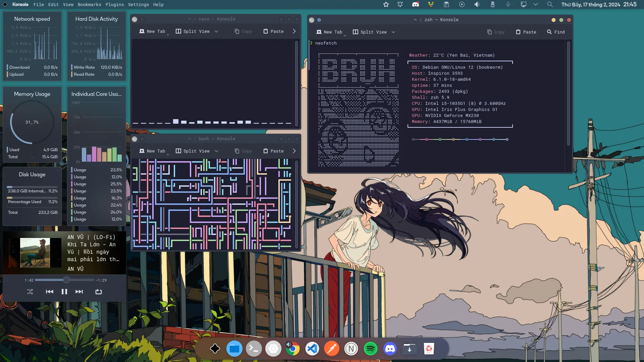Open the clipboard icon in the system tray
The height and width of the screenshot is (362, 644).
click(x=446, y=4)
